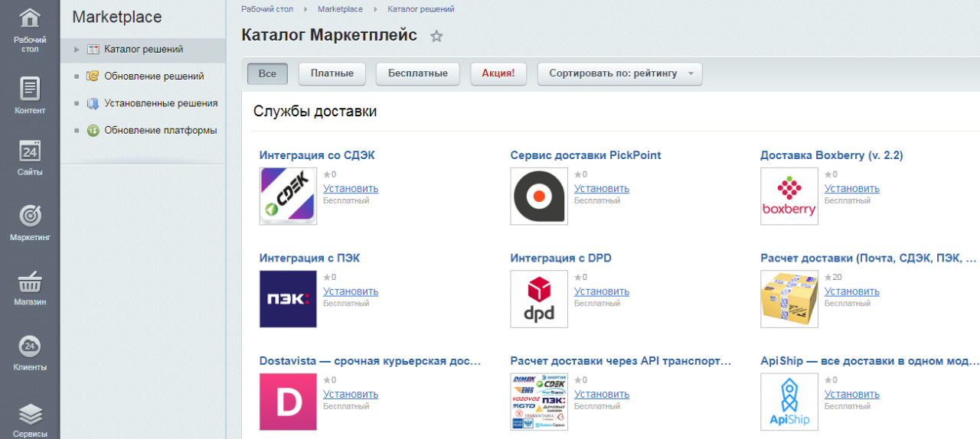Go to Marketplace breadcrumb link
Viewport: 980px width, 439px height.
pos(341,9)
